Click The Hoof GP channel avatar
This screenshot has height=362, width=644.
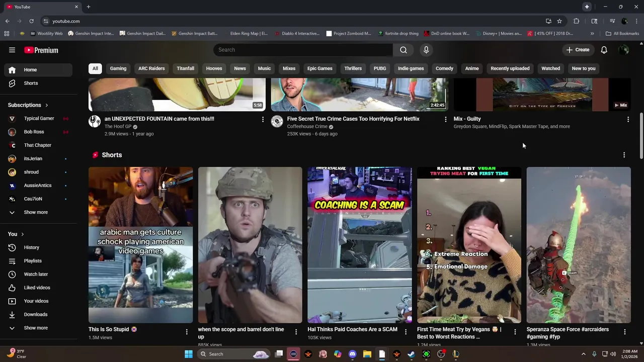tap(95, 121)
